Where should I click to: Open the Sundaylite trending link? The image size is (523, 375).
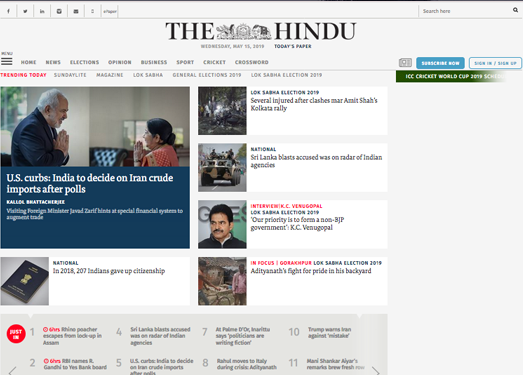click(70, 75)
